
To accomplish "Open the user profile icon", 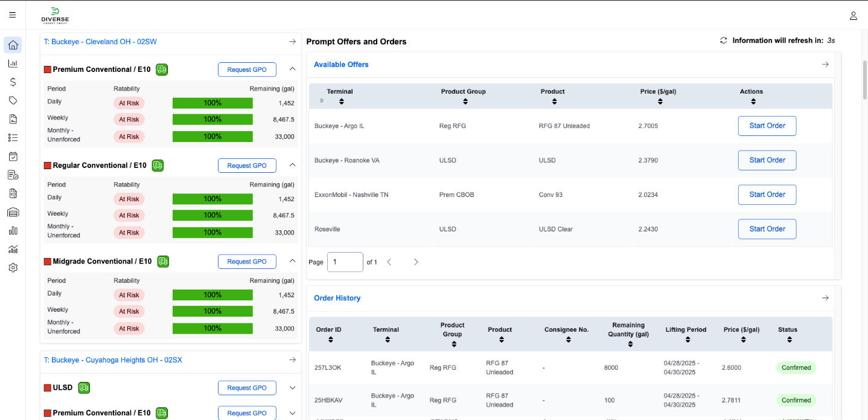I will coord(854,16).
